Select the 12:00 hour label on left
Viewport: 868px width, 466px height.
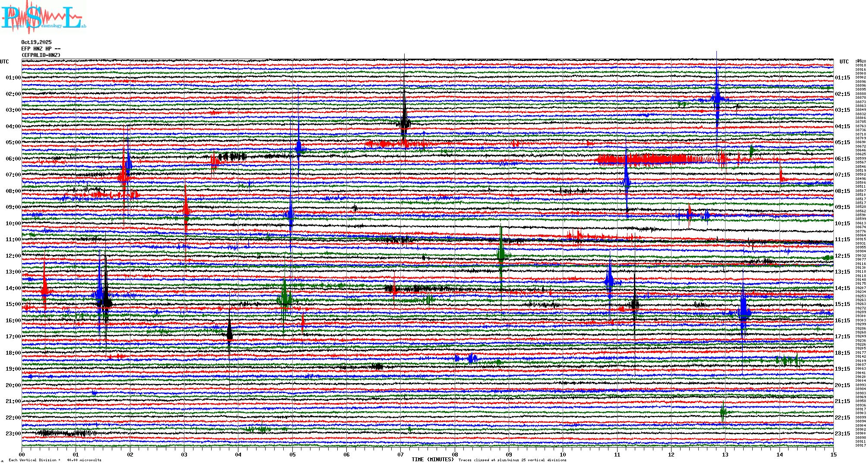13,256
